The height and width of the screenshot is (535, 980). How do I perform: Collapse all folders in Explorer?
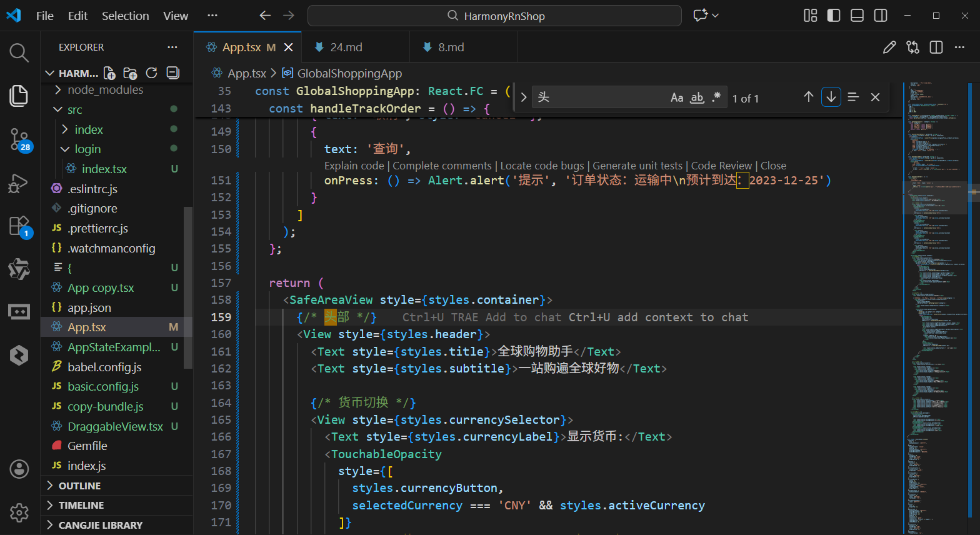point(173,73)
